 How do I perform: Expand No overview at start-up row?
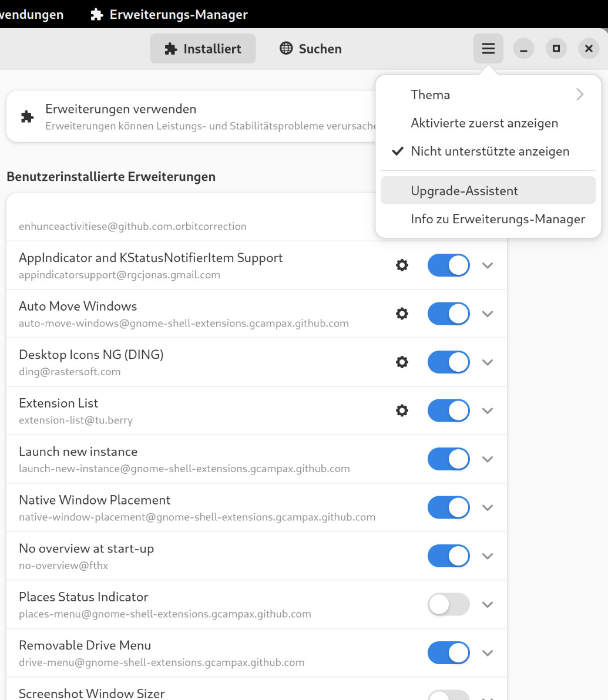(x=488, y=556)
